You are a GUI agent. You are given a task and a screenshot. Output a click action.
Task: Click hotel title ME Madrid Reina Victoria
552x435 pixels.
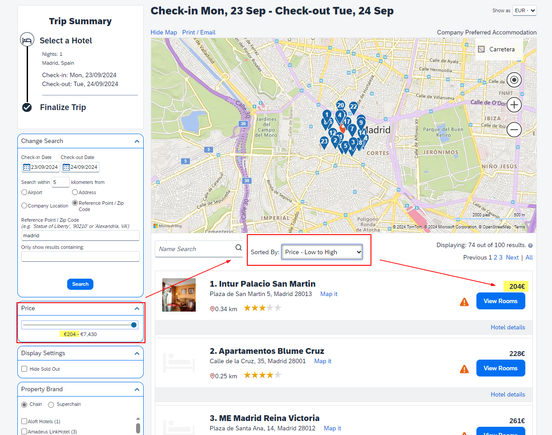pyautogui.click(x=264, y=418)
